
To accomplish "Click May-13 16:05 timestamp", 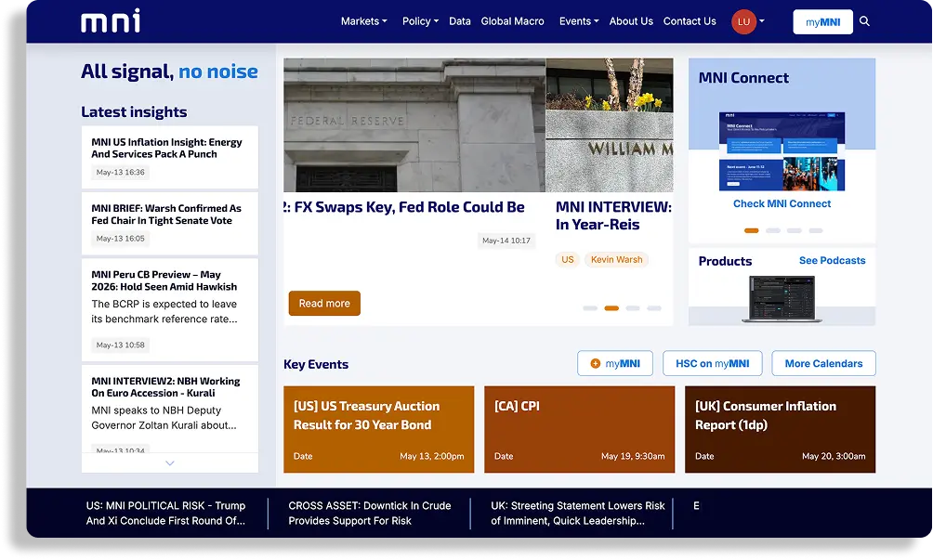I will (x=121, y=239).
